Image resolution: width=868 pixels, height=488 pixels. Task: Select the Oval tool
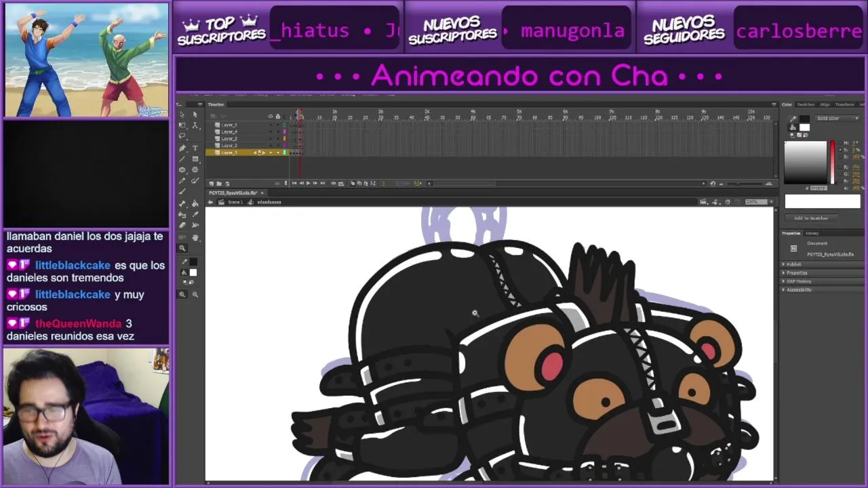[182, 170]
